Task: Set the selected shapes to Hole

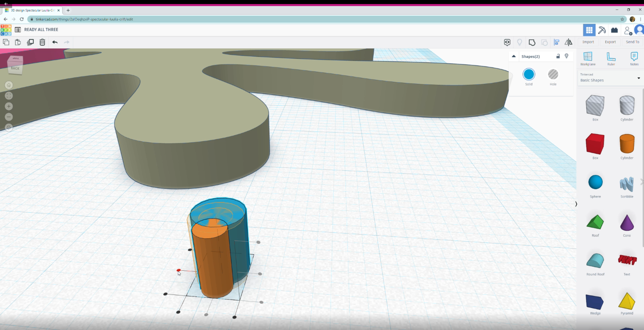Action: point(553,74)
